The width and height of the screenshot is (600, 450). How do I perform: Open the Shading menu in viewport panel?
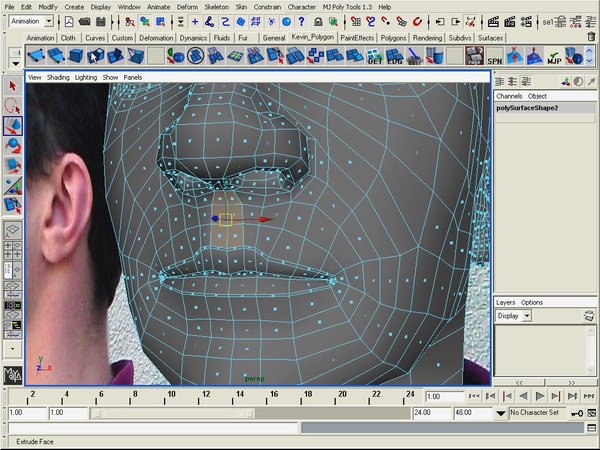click(58, 77)
